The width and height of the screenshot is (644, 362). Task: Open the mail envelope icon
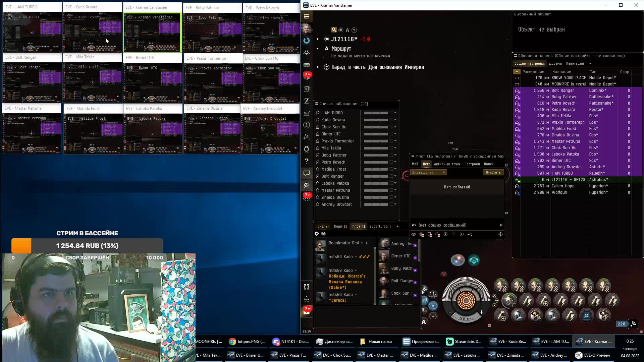[x=306, y=65]
